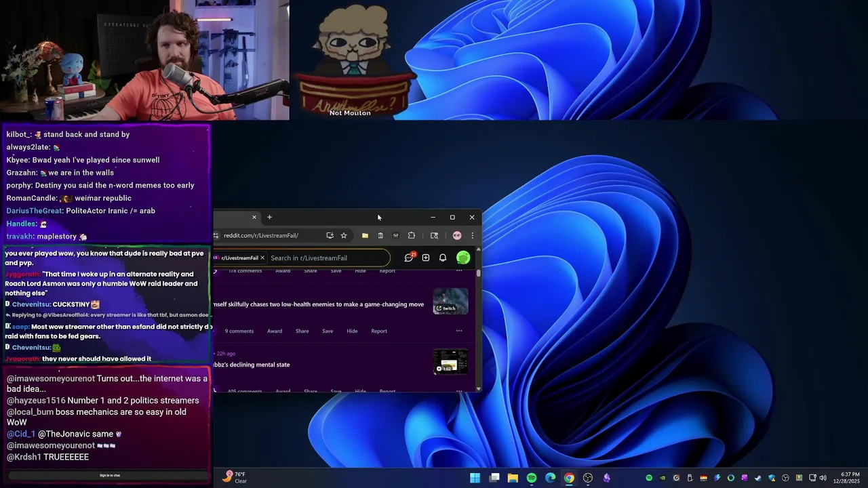The height and width of the screenshot is (488, 868).
Task: Click the OBS system tray icon
Action: [785, 478]
